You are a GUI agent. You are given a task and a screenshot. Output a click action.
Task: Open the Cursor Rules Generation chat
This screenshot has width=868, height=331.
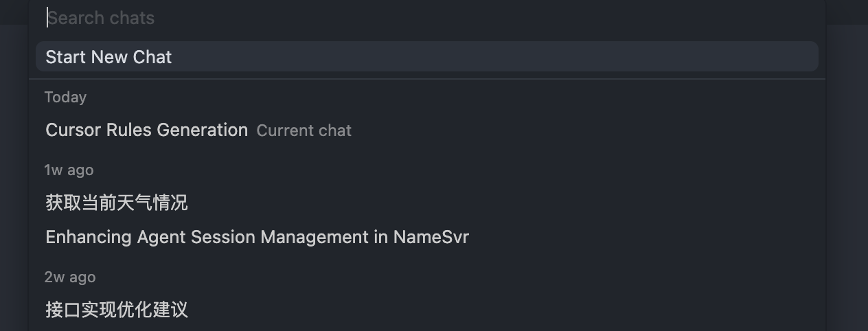tap(146, 130)
